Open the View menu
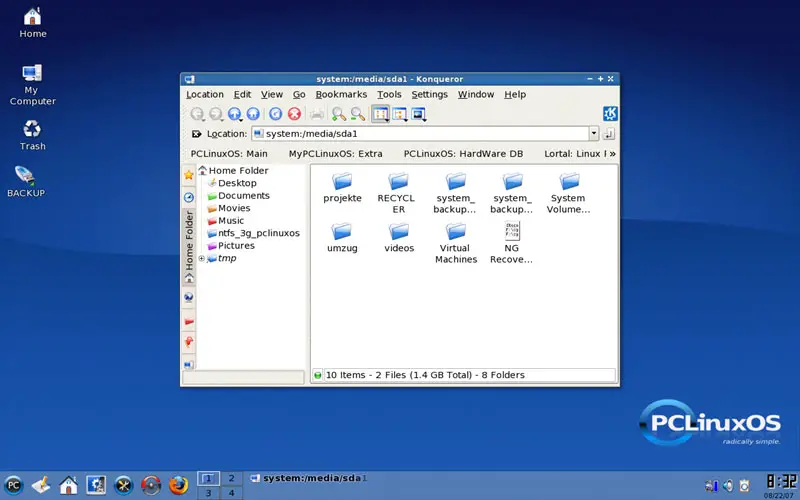Image resolution: width=800 pixels, height=500 pixels. click(x=271, y=94)
